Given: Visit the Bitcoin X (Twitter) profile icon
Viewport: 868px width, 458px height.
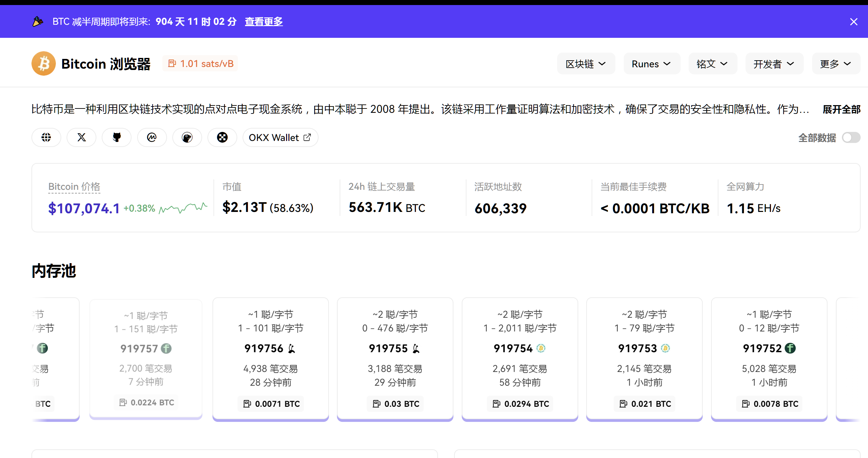Looking at the screenshot, I should pyautogui.click(x=81, y=138).
